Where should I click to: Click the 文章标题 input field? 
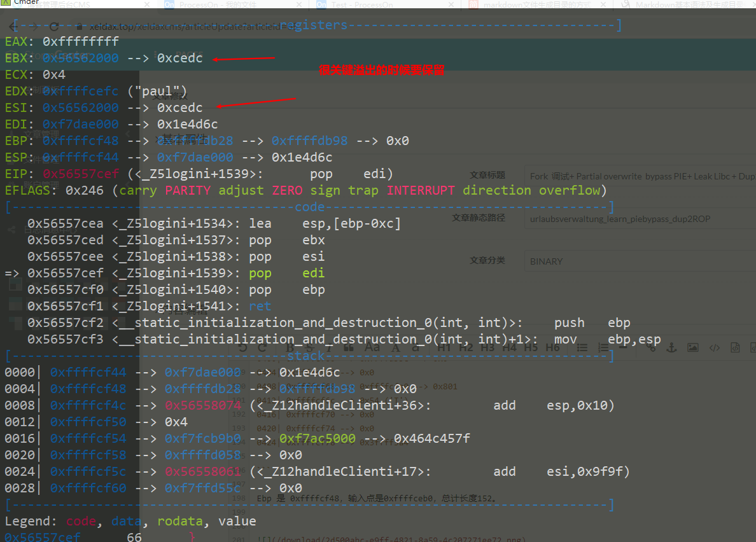click(640, 176)
